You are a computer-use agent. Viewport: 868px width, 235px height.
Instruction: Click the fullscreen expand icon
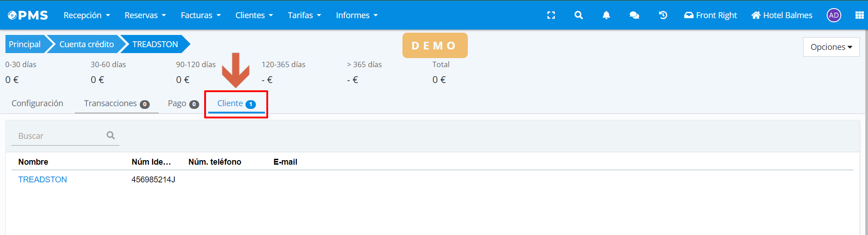[551, 15]
